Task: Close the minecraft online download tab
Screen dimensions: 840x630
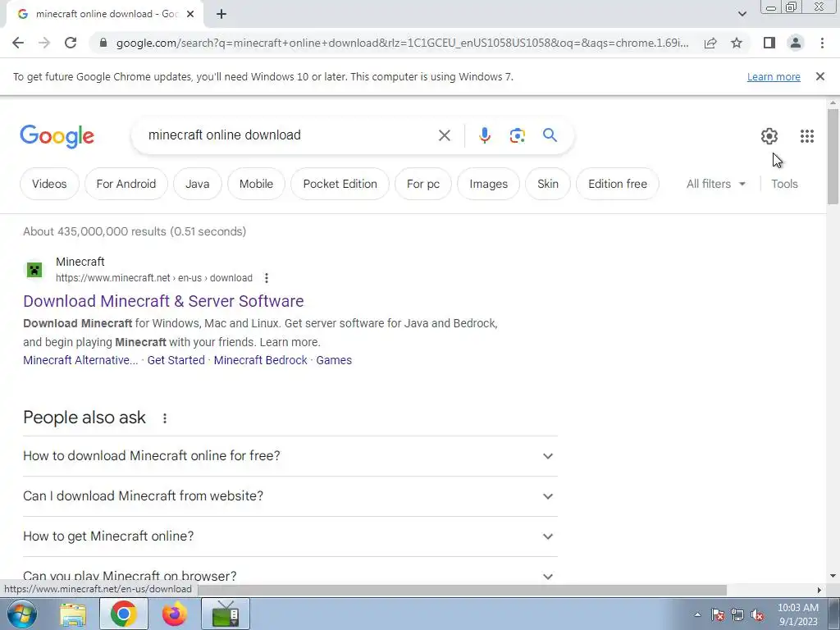Action: point(190,14)
